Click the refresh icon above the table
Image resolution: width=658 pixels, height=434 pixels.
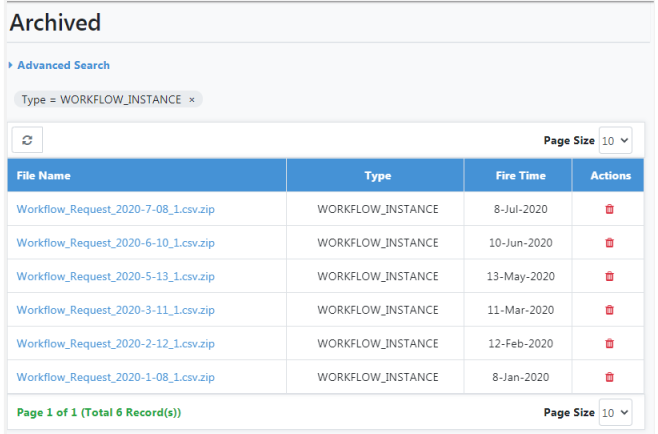pos(26,141)
